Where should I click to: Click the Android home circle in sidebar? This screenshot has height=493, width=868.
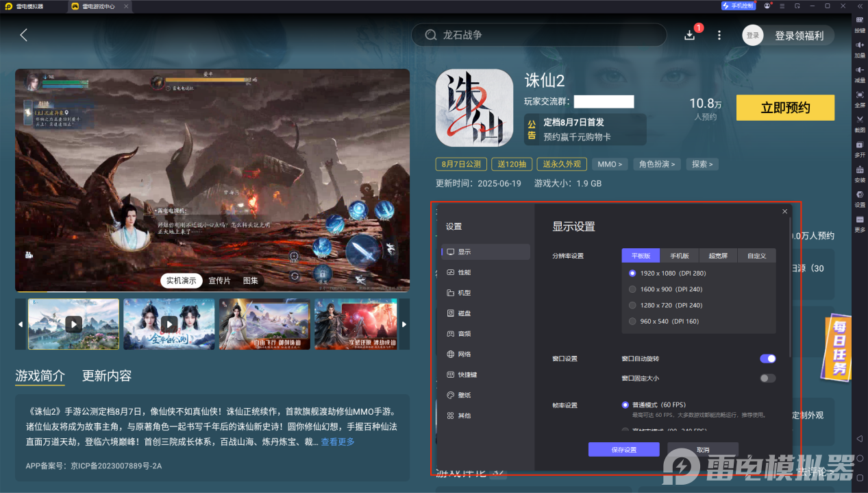pyautogui.click(x=860, y=457)
